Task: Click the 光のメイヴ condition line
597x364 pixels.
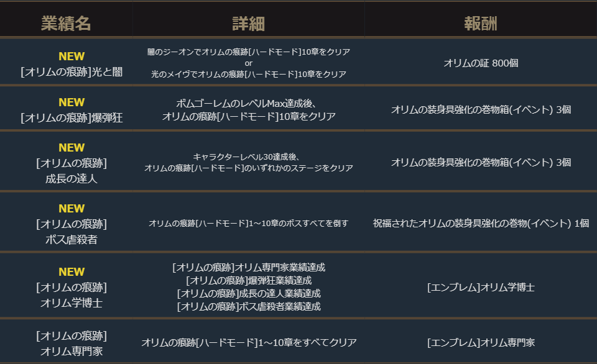Action: click(248, 74)
